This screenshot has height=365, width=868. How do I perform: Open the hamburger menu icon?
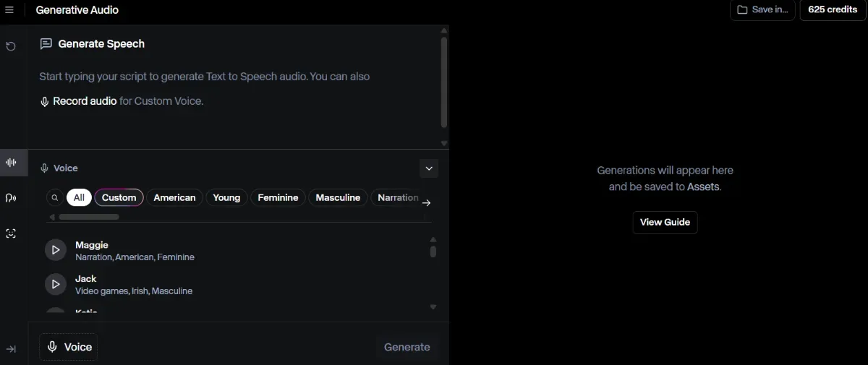pyautogui.click(x=9, y=10)
